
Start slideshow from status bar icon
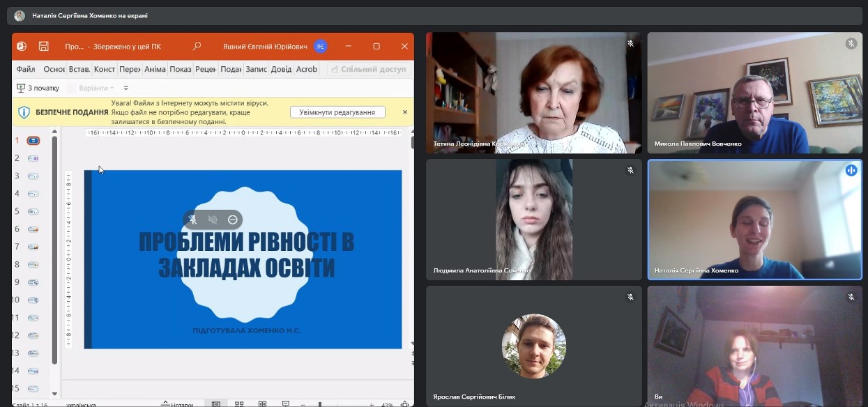pyautogui.click(x=285, y=404)
